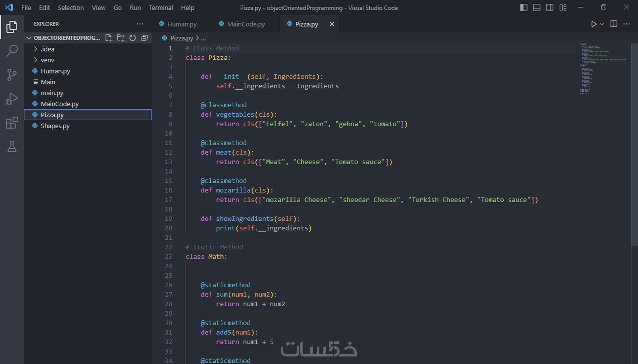
Task: Open the Terminal menu
Action: 161,8
